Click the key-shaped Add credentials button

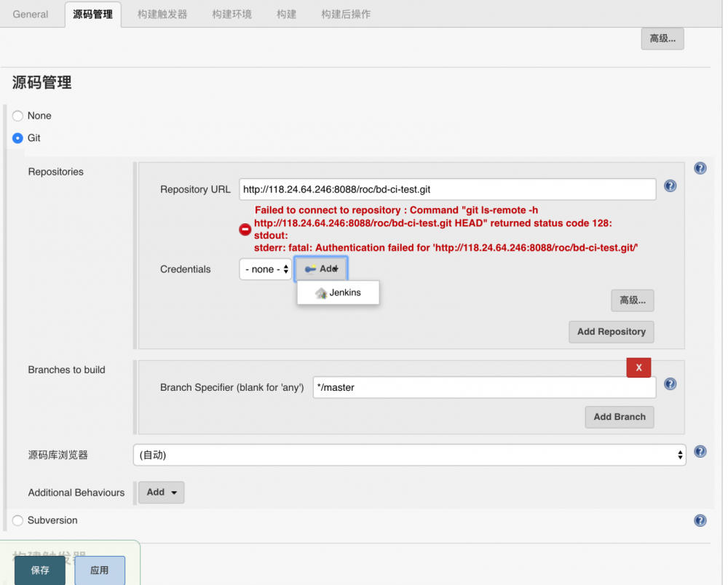321,268
